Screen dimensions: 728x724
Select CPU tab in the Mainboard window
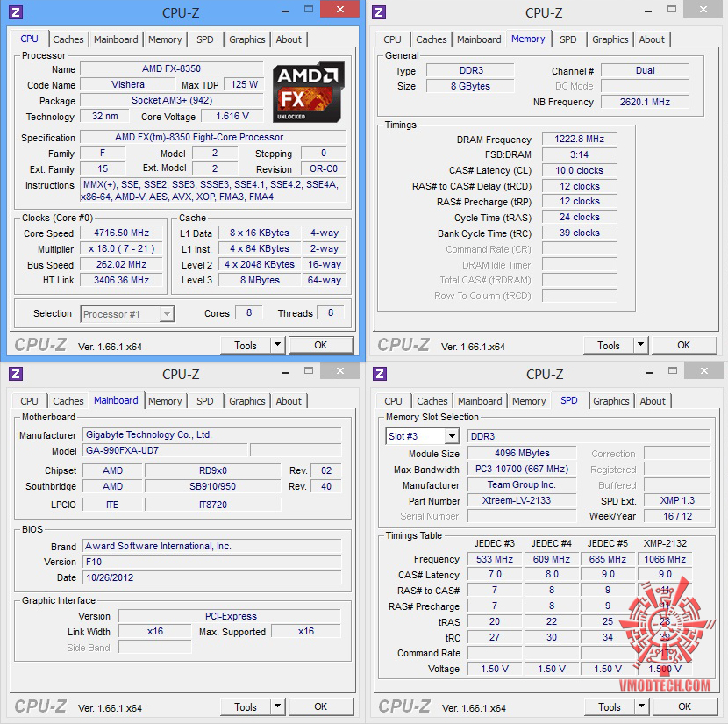point(29,401)
